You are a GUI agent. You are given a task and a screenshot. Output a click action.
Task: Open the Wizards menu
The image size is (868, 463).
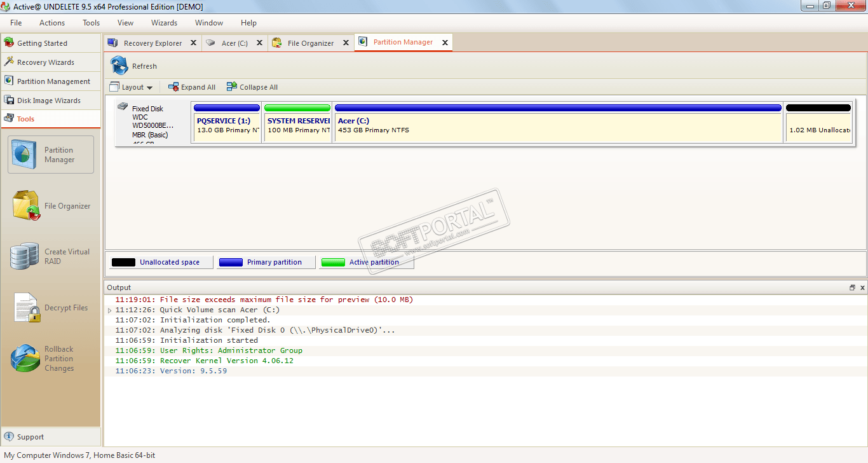[164, 22]
